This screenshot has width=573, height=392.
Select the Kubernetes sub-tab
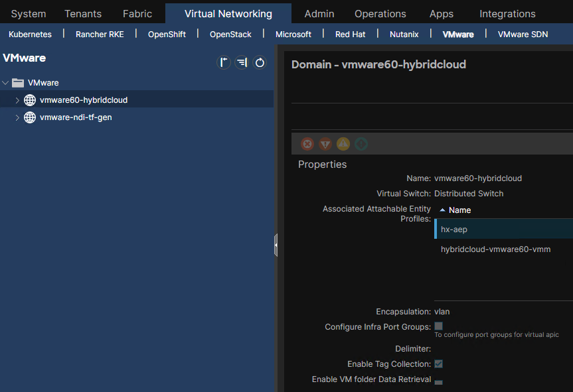pos(31,34)
